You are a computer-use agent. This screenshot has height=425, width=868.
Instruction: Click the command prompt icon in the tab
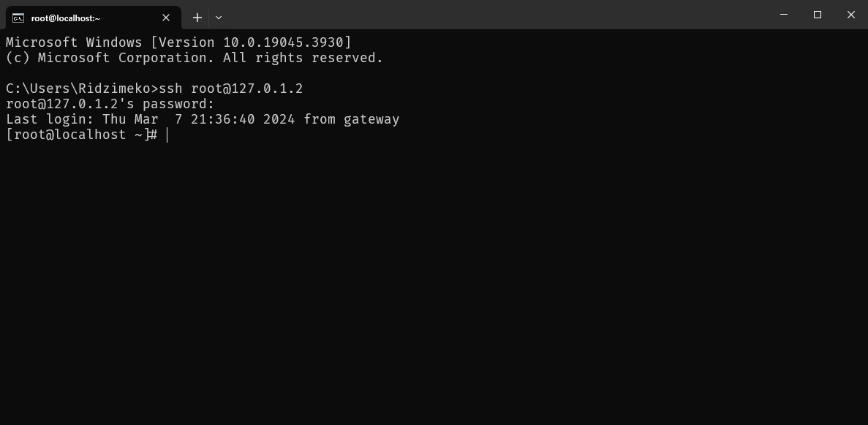18,18
